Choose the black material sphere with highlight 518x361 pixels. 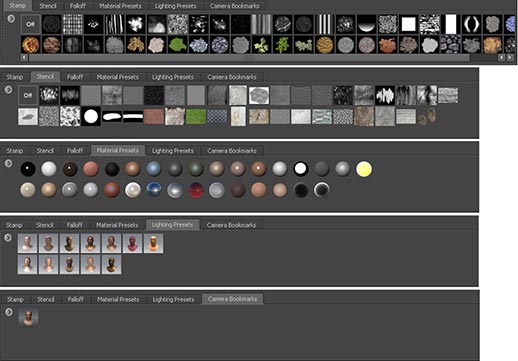[28, 169]
